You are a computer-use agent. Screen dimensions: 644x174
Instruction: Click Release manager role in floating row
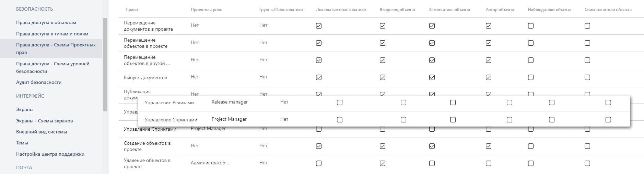pos(230,102)
